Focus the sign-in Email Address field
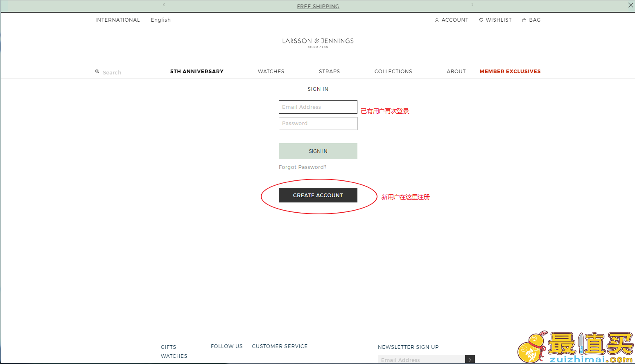Screen dimensions: 635x364 (318, 107)
